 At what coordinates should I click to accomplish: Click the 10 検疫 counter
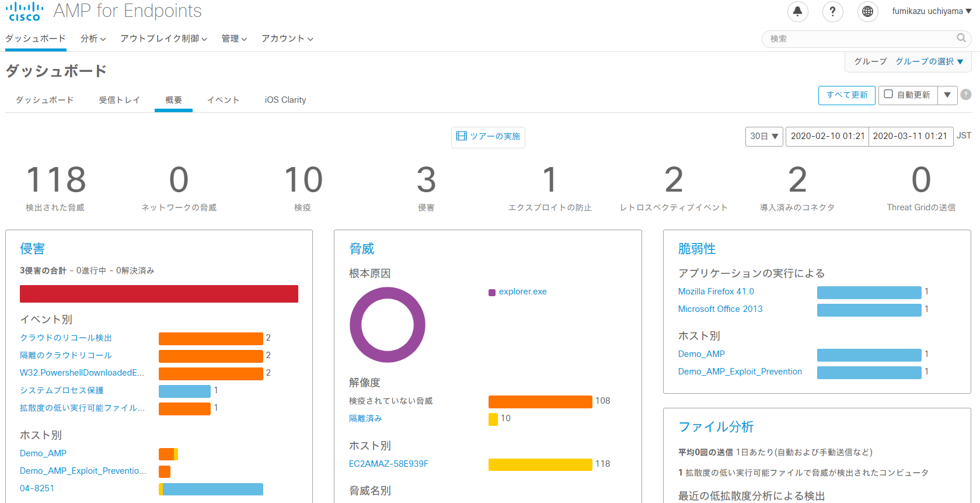point(303,187)
